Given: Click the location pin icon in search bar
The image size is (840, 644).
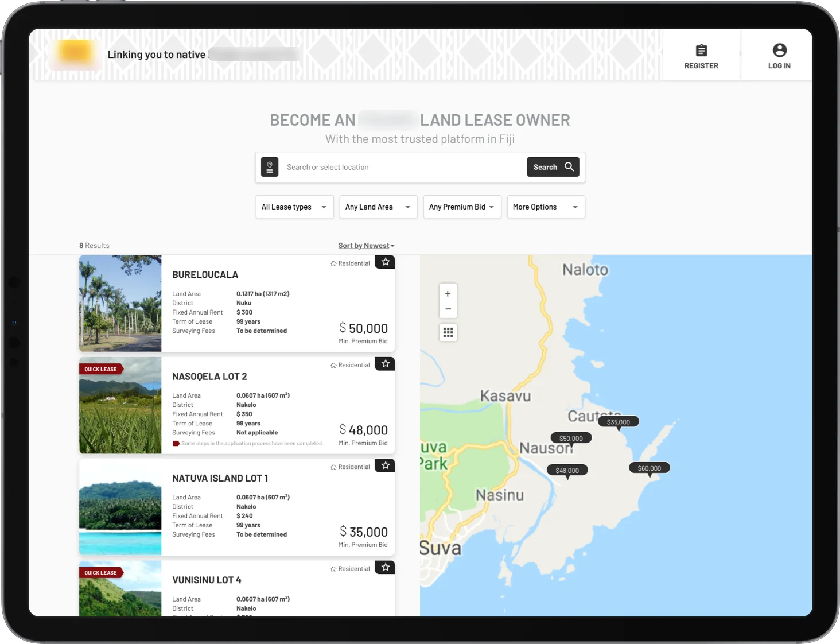Looking at the screenshot, I should click(x=270, y=167).
